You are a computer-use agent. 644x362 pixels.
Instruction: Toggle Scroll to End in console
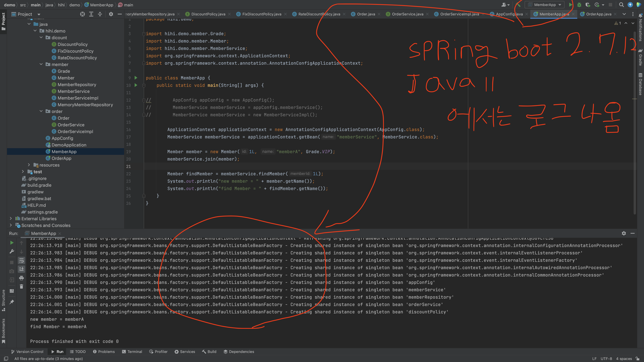pyautogui.click(x=21, y=269)
